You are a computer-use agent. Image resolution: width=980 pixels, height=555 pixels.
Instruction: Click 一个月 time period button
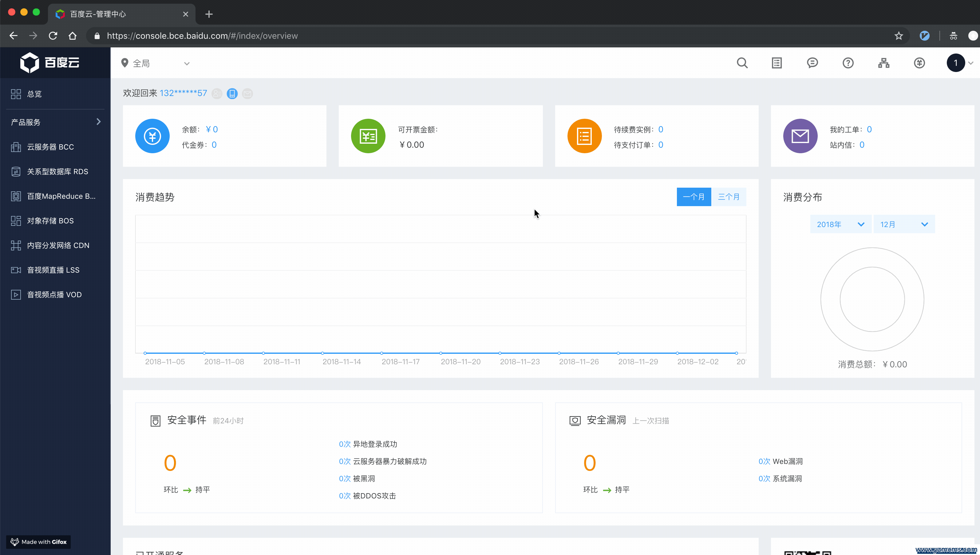click(694, 197)
